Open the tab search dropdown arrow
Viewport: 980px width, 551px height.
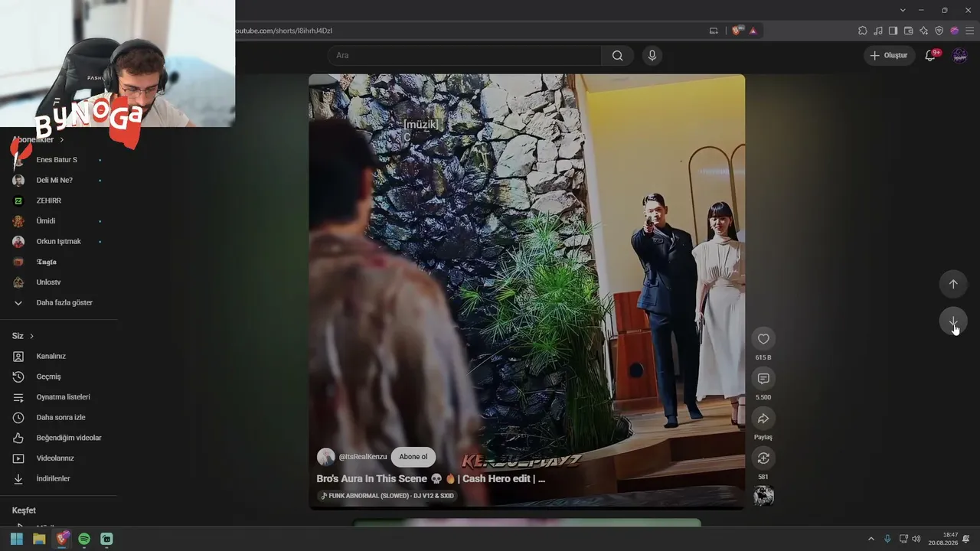tap(903, 10)
